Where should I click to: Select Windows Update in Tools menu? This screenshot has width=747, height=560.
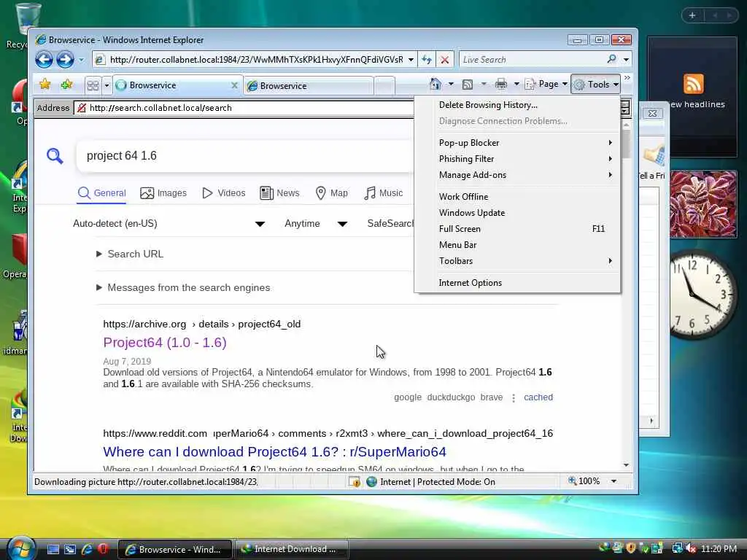click(x=517, y=213)
